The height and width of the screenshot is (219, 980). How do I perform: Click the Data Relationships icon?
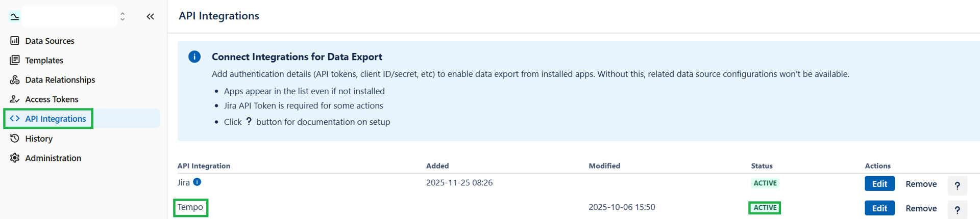[15, 80]
